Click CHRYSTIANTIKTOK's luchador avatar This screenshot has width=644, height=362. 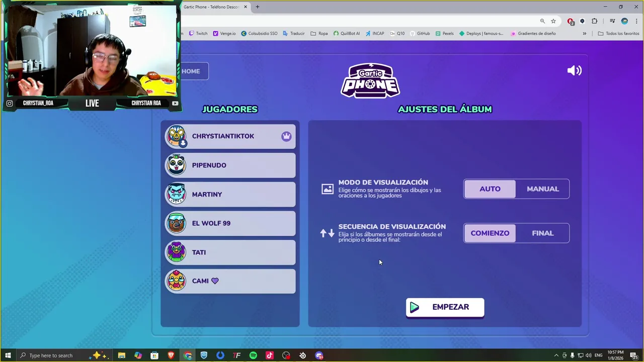[177, 136]
